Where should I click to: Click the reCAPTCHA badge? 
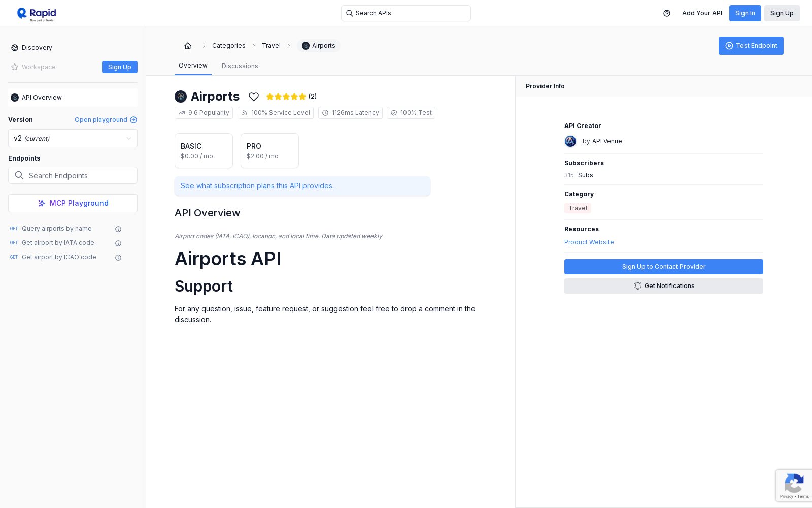[x=794, y=486]
